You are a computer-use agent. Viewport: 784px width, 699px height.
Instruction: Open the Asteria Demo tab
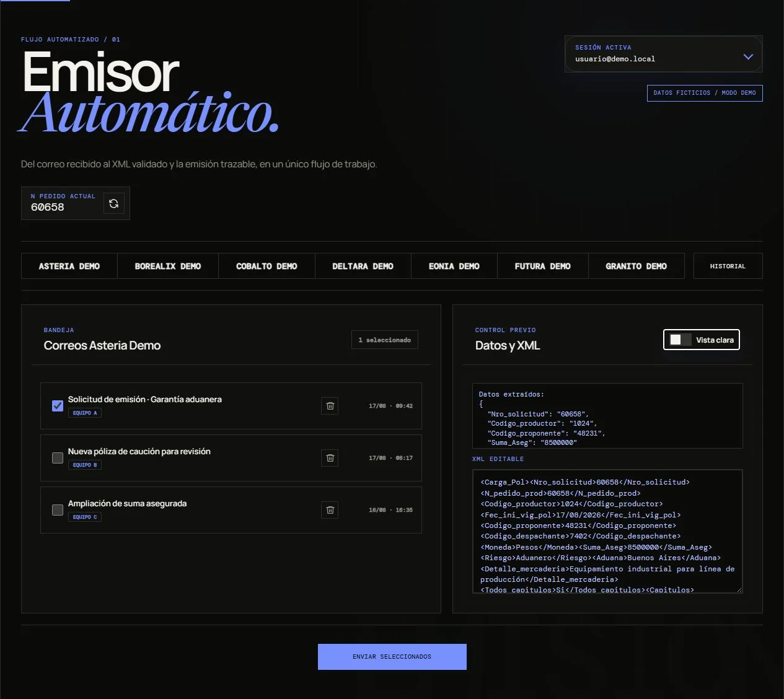click(x=69, y=266)
